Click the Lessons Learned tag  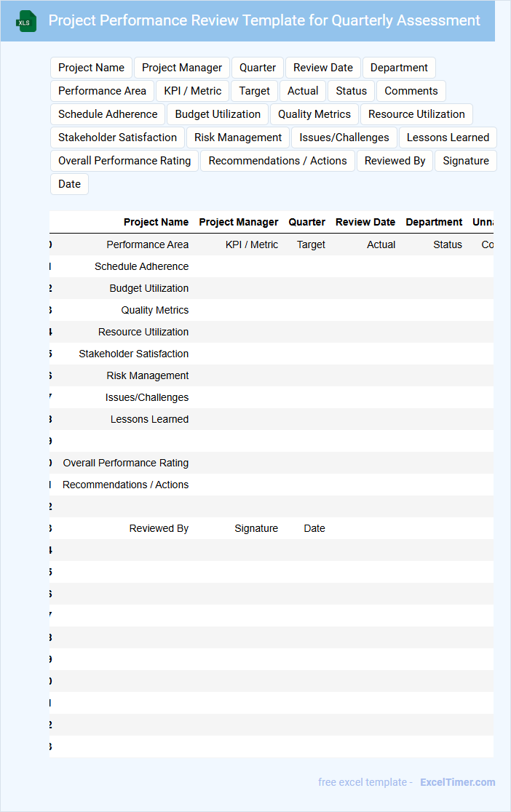[x=448, y=138]
